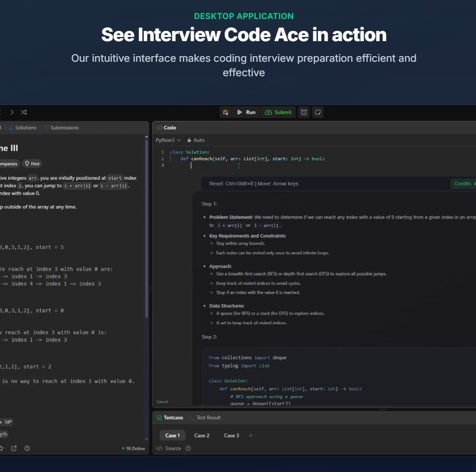The width and height of the screenshot is (476, 472).
Task: Show the problem Hint
Action: (32, 164)
